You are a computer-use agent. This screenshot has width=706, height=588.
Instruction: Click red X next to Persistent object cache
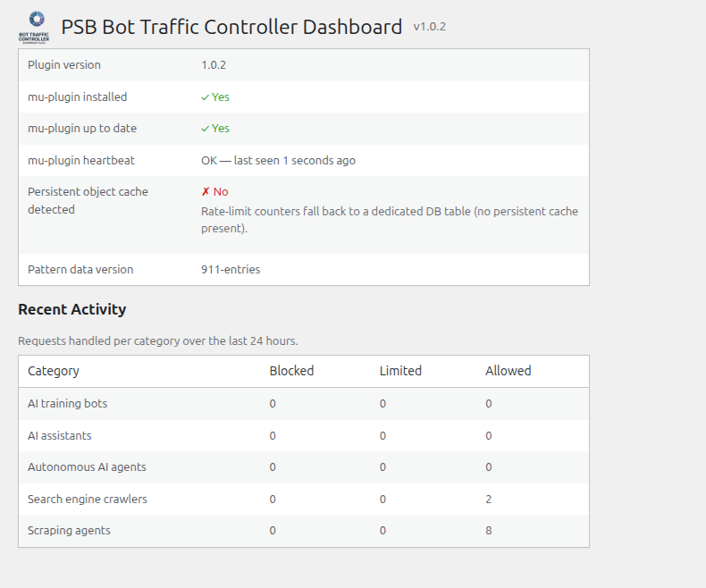[x=206, y=192]
